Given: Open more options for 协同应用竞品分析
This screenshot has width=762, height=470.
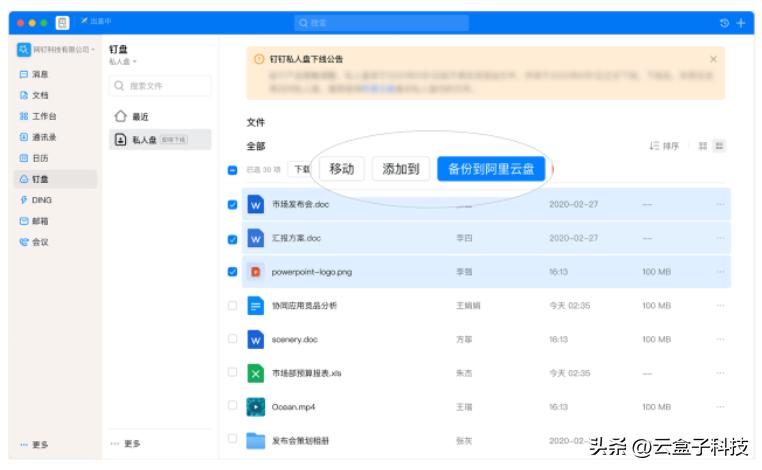Looking at the screenshot, I should click(720, 306).
